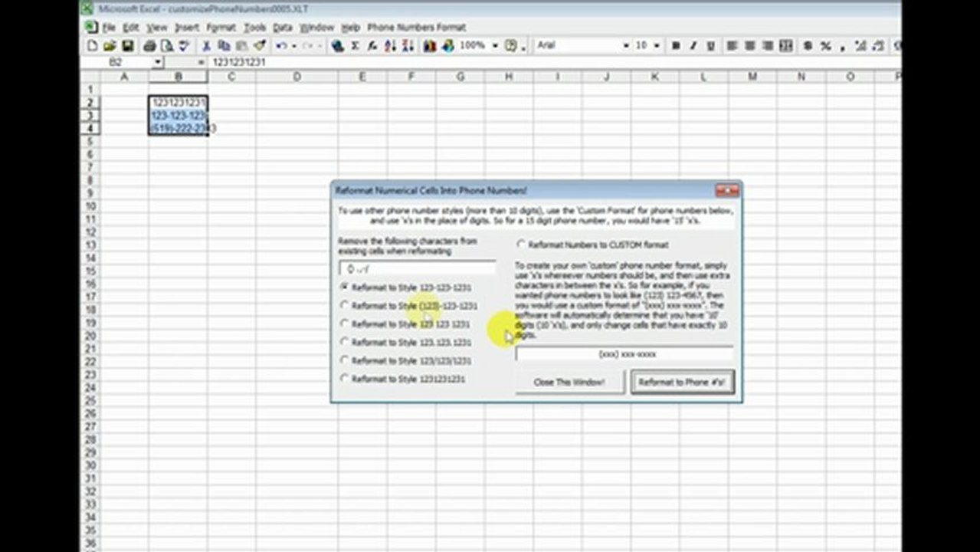Click the Increase Decimal icon
Viewport: 980px width, 552px height.
click(860, 46)
